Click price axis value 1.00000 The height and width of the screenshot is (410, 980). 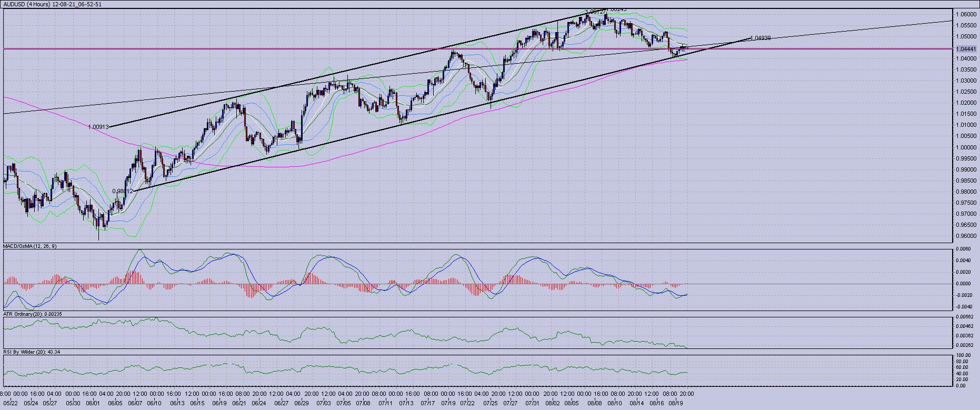point(967,147)
